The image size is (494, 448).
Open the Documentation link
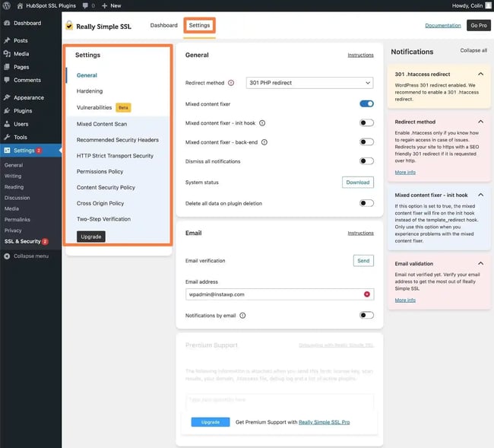[442, 25]
